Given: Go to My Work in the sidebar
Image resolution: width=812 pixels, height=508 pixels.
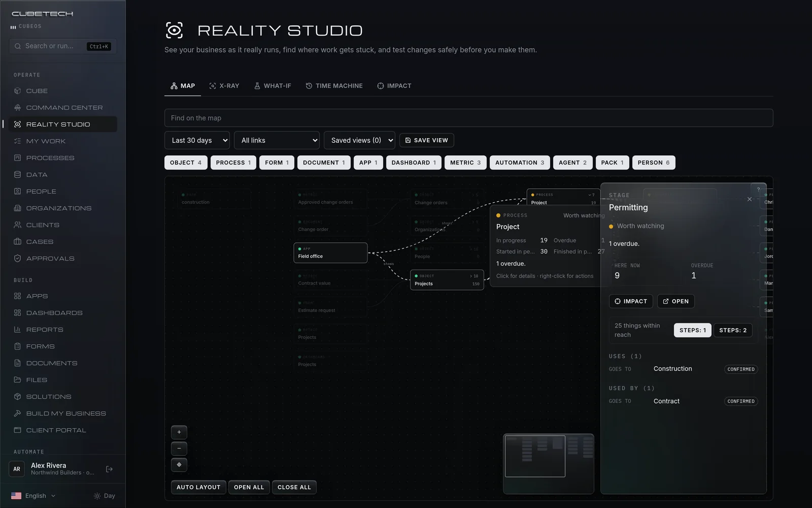Looking at the screenshot, I should (63, 141).
